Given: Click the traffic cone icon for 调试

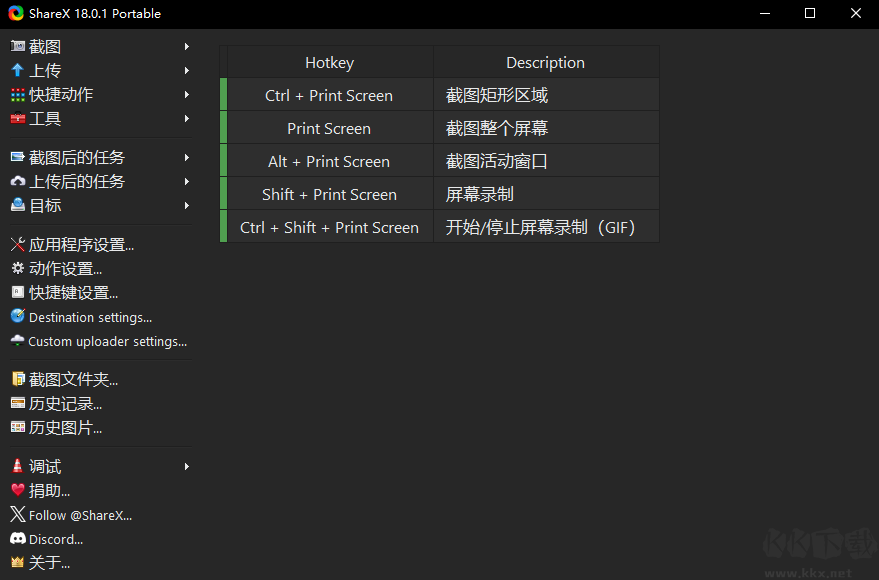Looking at the screenshot, I should click(17, 466).
